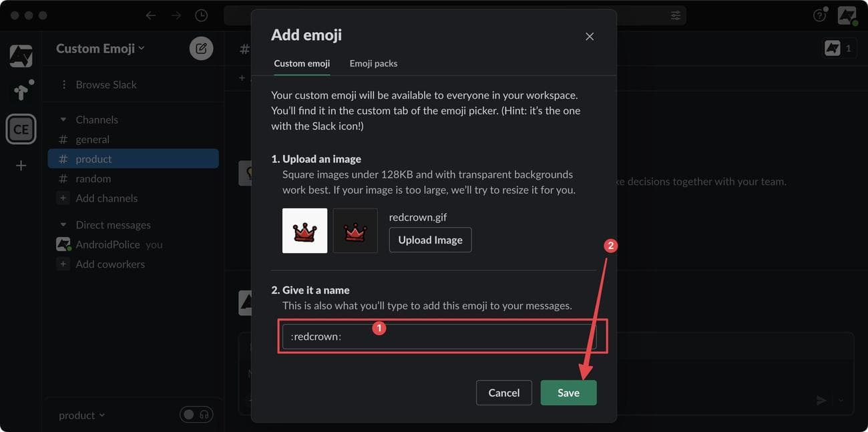Click your profile avatar in the top bar
Viewport: 868px width, 432px height.
pos(847,15)
